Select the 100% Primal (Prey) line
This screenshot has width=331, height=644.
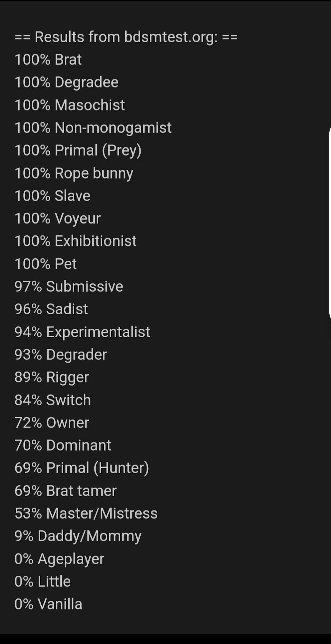(x=78, y=151)
